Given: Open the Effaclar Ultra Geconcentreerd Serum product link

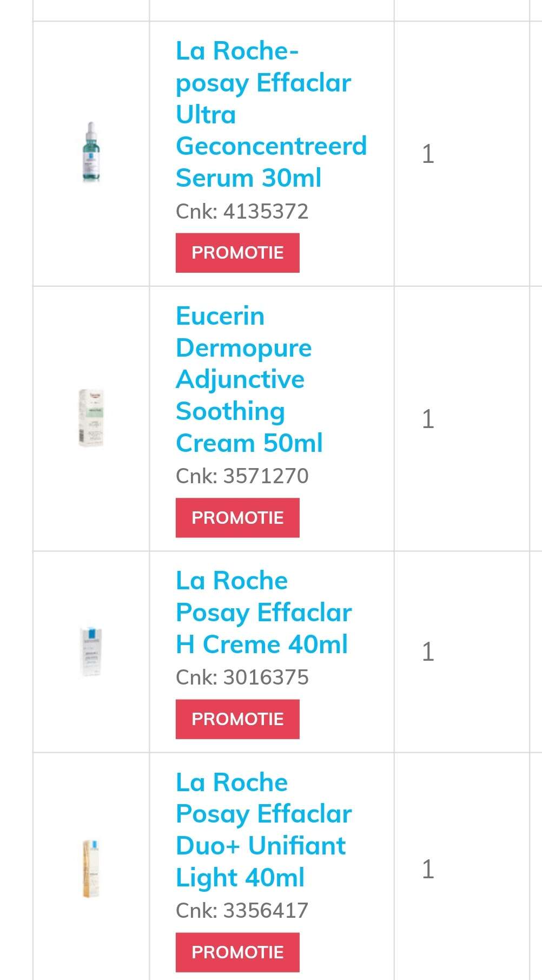Looking at the screenshot, I should [x=271, y=114].
